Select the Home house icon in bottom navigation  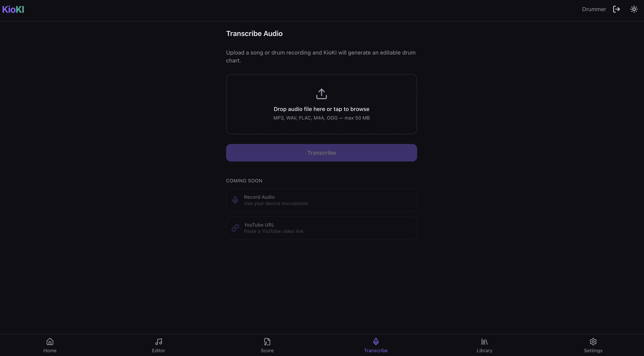[x=50, y=341]
